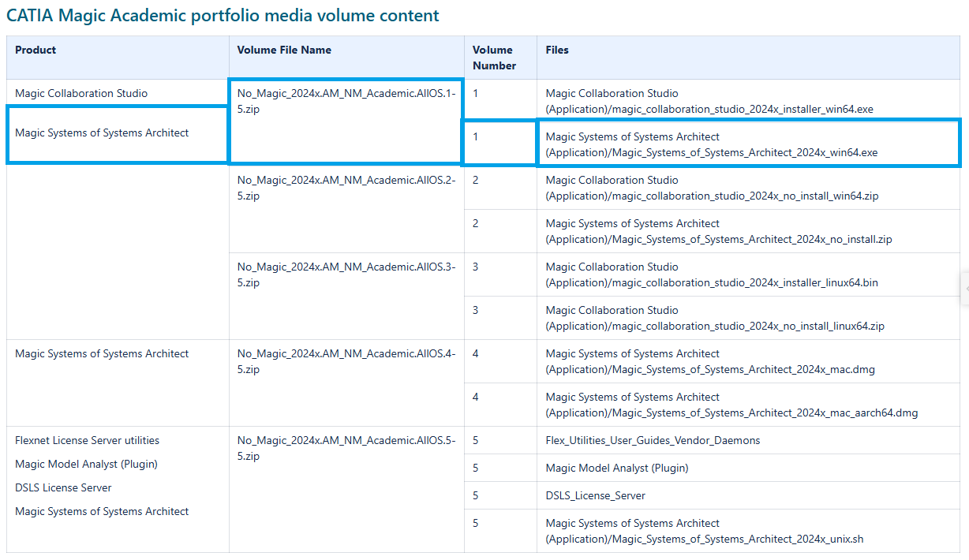Click the Magic_Systems_of_Systems_Architect_2024x_mac.dmg file entry
This screenshot has height=560, width=969.
point(710,361)
